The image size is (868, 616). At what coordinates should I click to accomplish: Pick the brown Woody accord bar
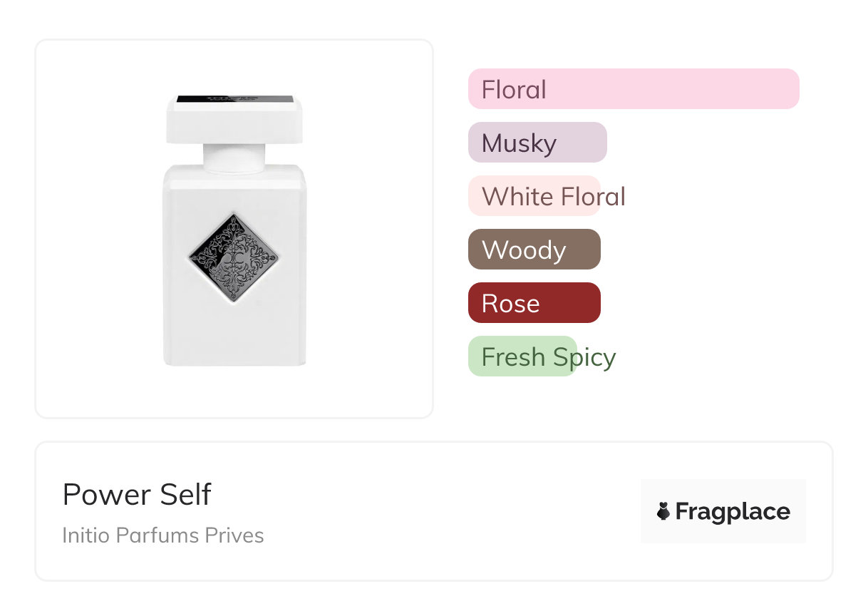tap(534, 250)
